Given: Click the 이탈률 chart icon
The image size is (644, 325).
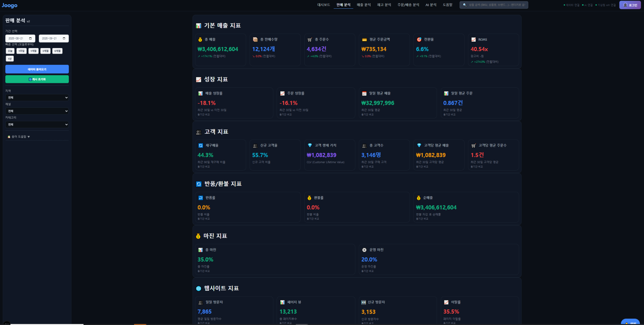Looking at the screenshot, I should (x=446, y=302).
